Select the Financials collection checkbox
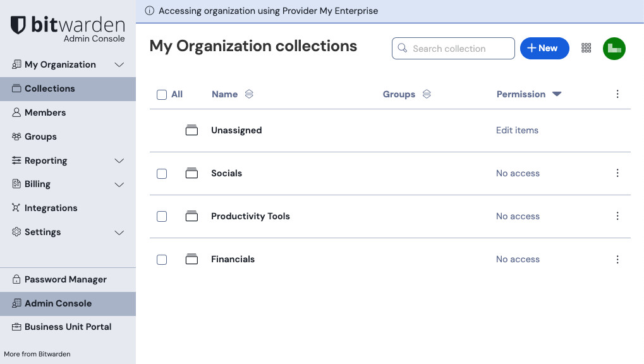This screenshot has width=644, height=364. 162,259
